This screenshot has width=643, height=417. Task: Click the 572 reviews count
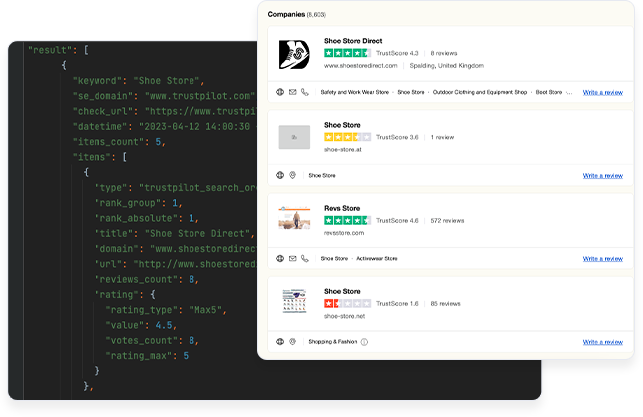pyautogui.click(x=447, y=221)
